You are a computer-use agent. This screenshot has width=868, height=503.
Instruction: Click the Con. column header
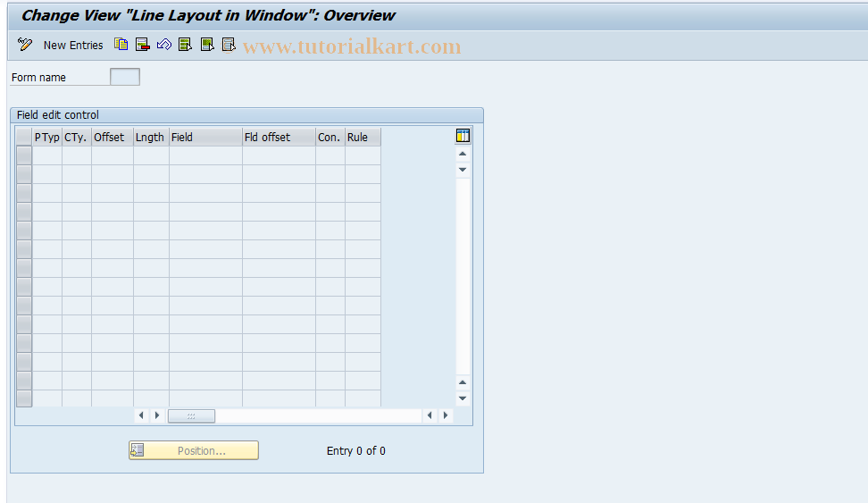tap(330, 137)
